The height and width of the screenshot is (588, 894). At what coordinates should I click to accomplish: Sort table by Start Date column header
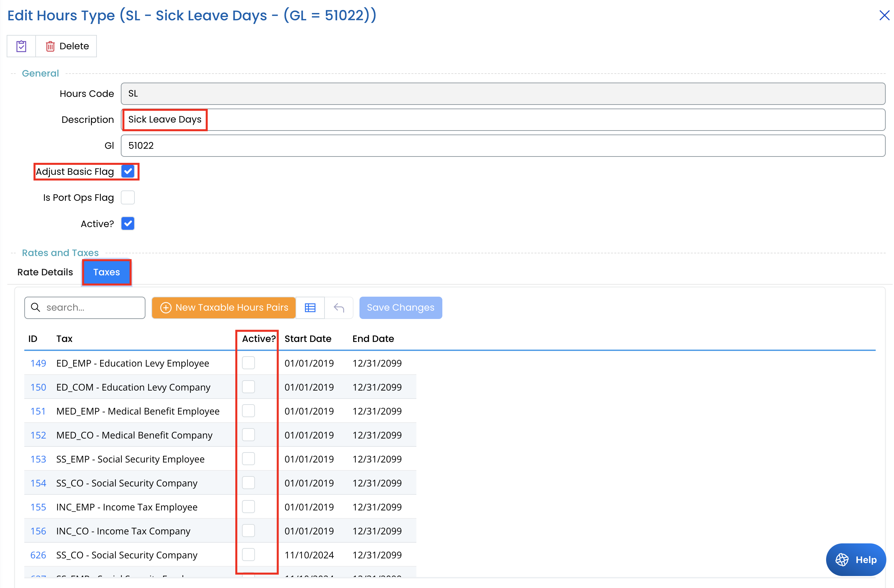308,339
